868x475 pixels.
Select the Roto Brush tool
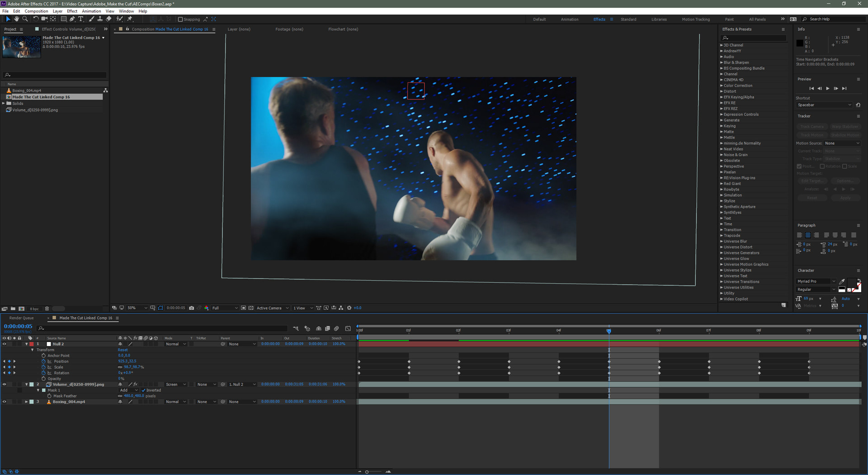(x=120, y=19)
